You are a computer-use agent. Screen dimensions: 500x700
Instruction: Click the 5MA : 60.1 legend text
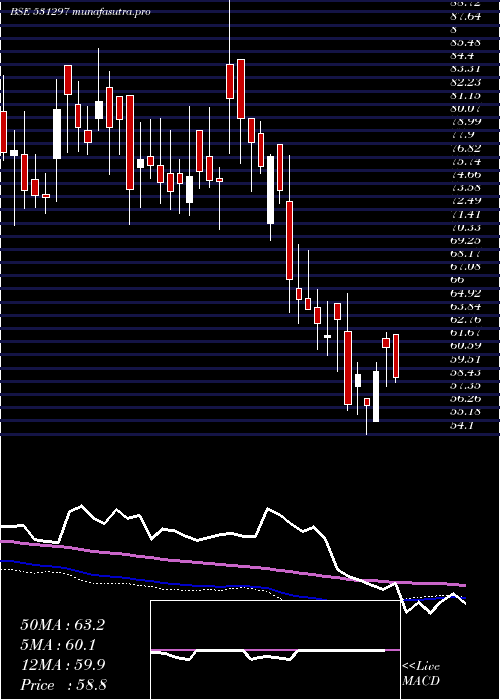(58, 645)
